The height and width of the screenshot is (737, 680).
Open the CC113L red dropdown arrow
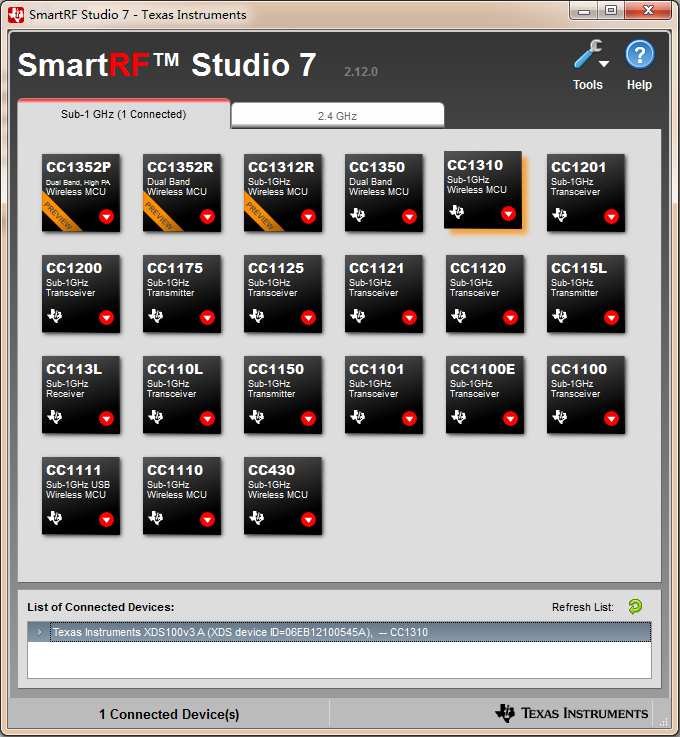click(x=106, y=418)
